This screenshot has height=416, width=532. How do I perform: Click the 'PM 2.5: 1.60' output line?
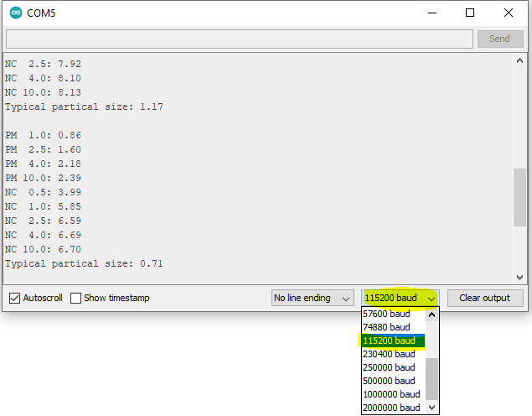(43, 149)
